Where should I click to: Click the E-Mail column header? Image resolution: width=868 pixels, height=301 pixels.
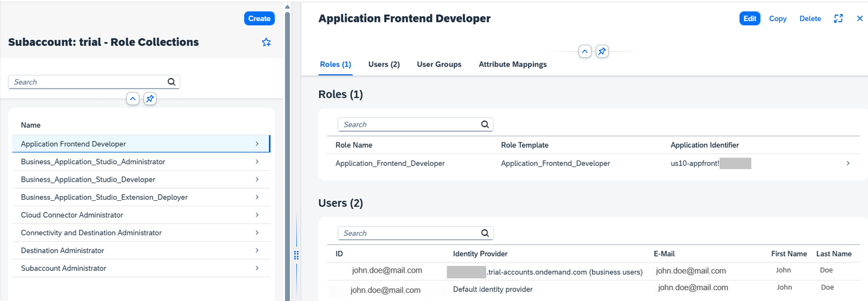(x=664, y=254)
